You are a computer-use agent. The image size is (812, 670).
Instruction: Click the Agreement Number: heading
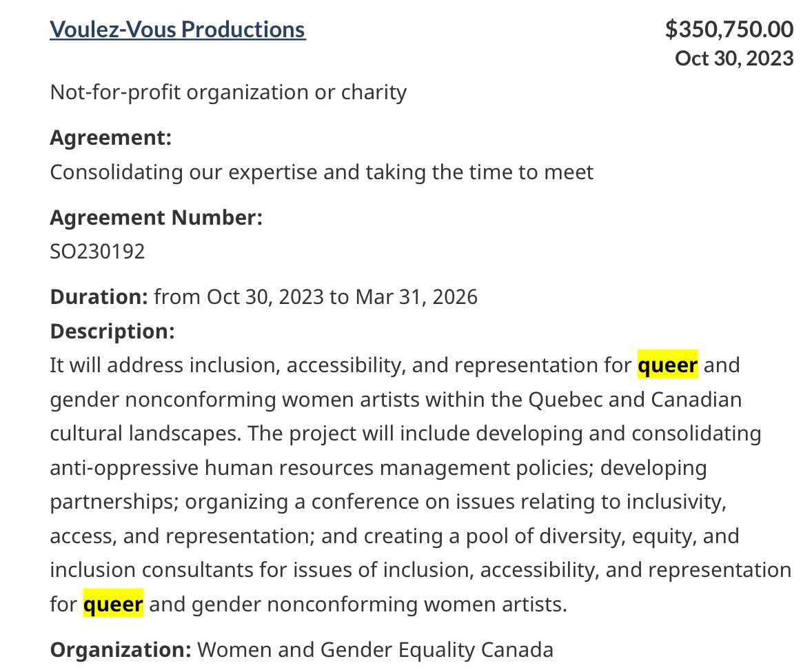pos(156,217)
